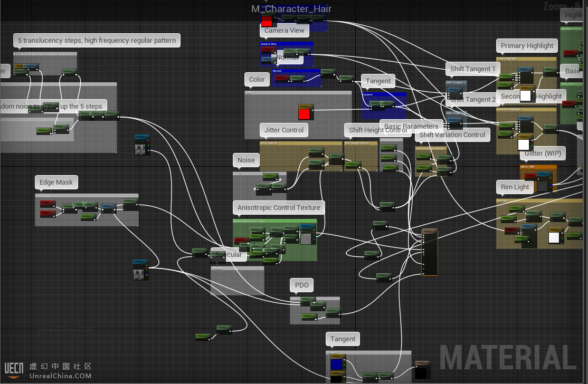Select the orange-outlined main material output node
The image size is (588, 384).
point(429,252)
